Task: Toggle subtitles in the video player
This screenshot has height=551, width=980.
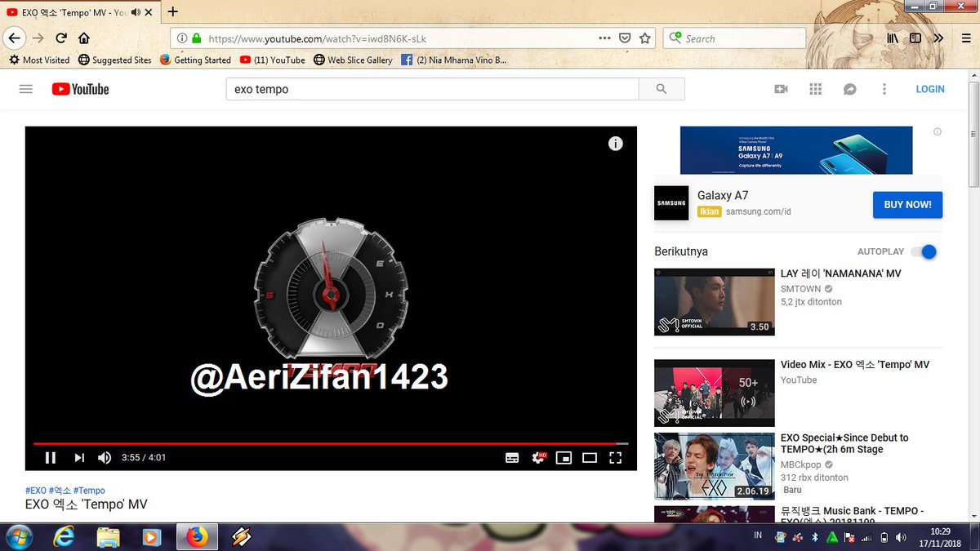Action: [x=512, y=458]
